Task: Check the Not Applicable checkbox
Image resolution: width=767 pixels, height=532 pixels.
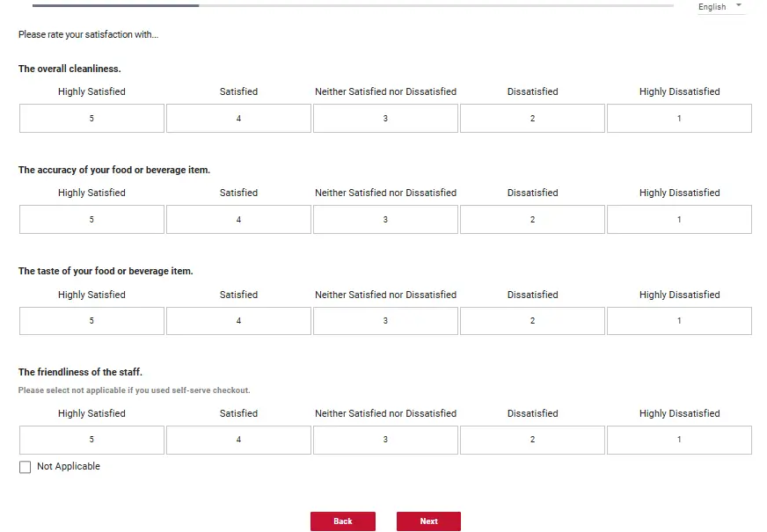Action: pyautogui.click(x=25, y=467)
